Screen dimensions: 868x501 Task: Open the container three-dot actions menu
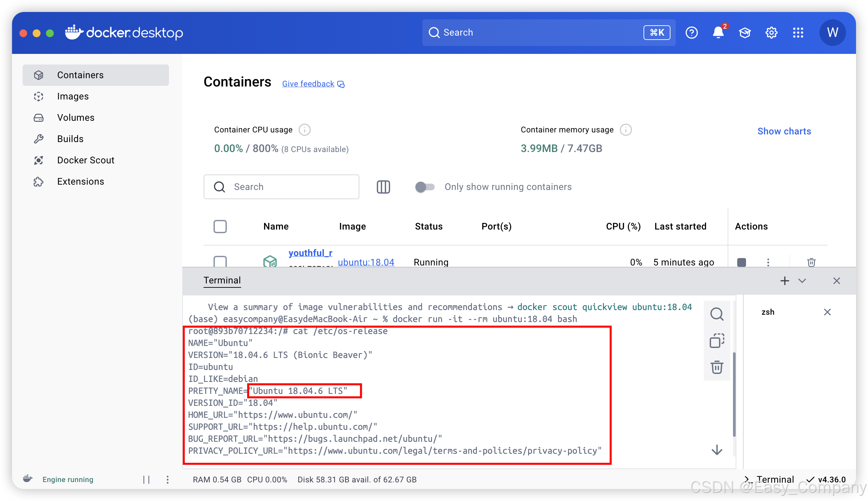coord(768,262)
